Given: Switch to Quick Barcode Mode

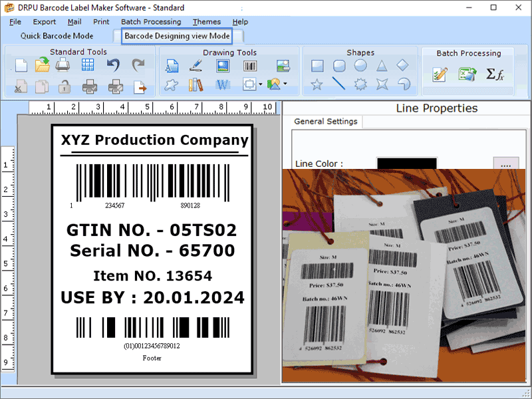Looking at the screenshot, I should click(x=59, y=36).
